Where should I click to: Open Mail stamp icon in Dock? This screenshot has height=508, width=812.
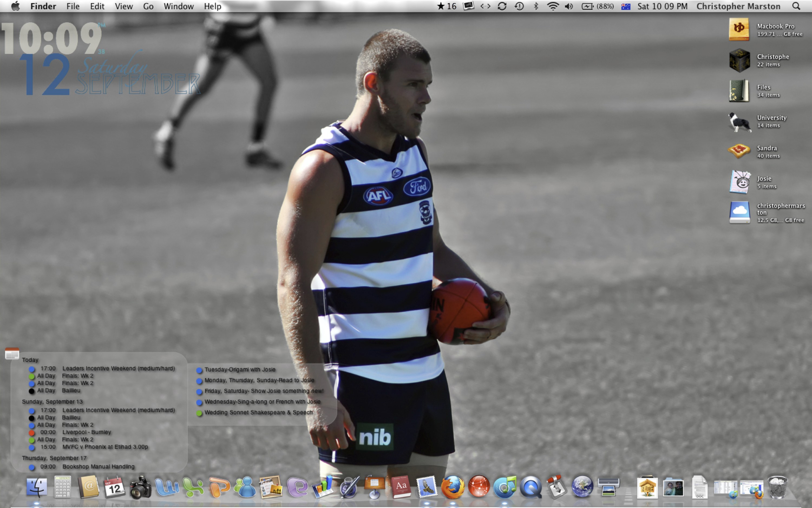point(427,487)
